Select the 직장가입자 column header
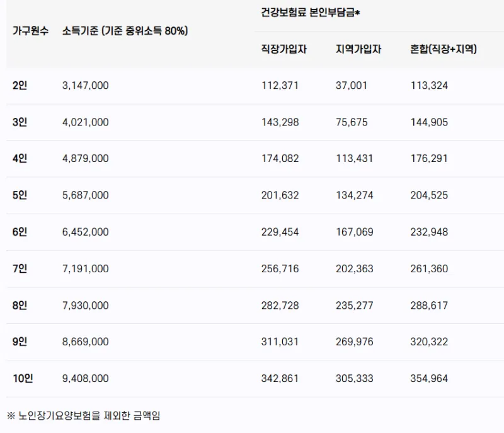This screenshot has width=504, height=433. [284, 49]
